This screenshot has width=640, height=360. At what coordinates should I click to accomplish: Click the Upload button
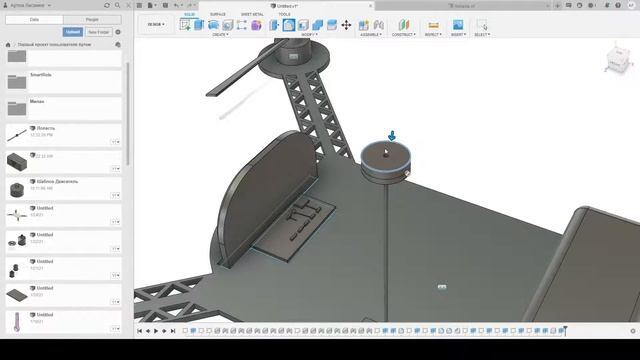coord(73,32)
